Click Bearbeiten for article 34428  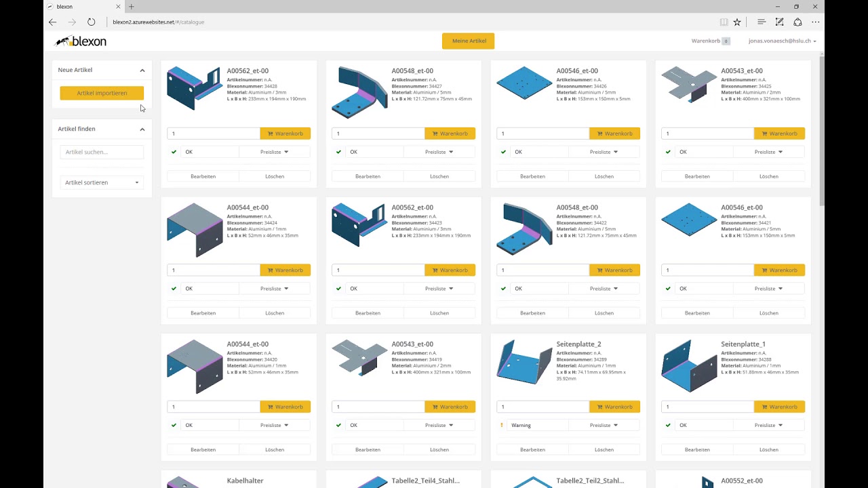pos(203,176)
